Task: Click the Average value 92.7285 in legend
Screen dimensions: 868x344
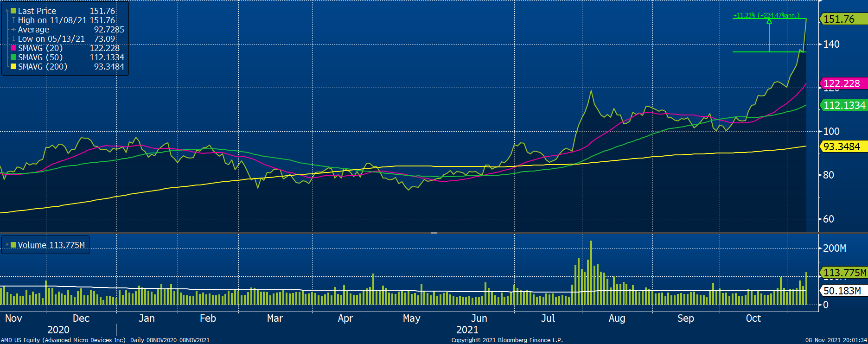Action: [109, 29]
